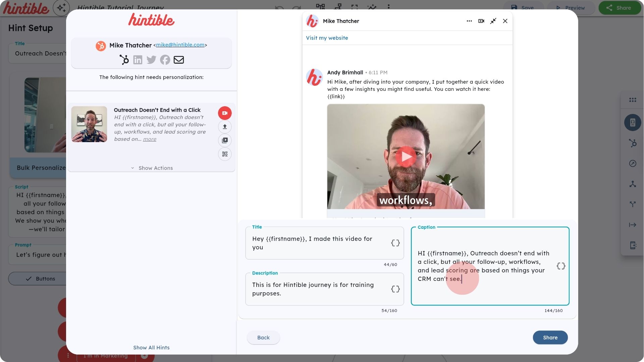The width and height of the screenshot is (644, 362).
Task: Open the video library icon
Action: 225,140
